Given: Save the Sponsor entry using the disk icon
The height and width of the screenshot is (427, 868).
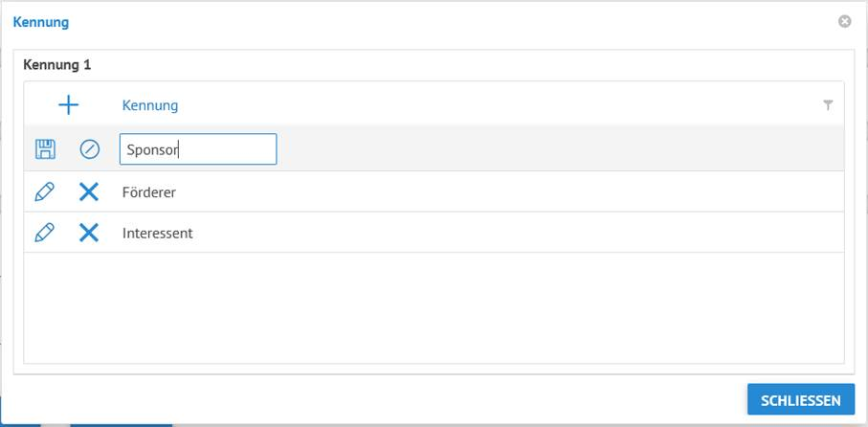Looking at the screenshot, I should pyautogui.click(x=45, y=149).
